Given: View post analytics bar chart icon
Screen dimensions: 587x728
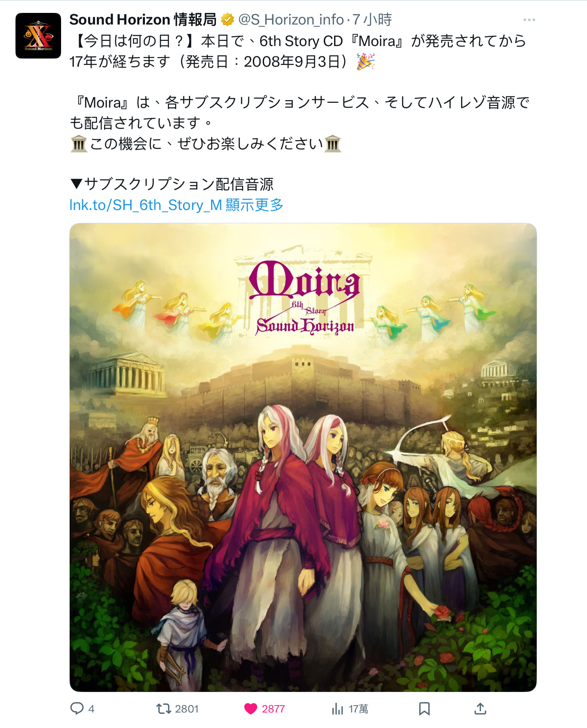Looking at the screenshot, I should [338, 709].
